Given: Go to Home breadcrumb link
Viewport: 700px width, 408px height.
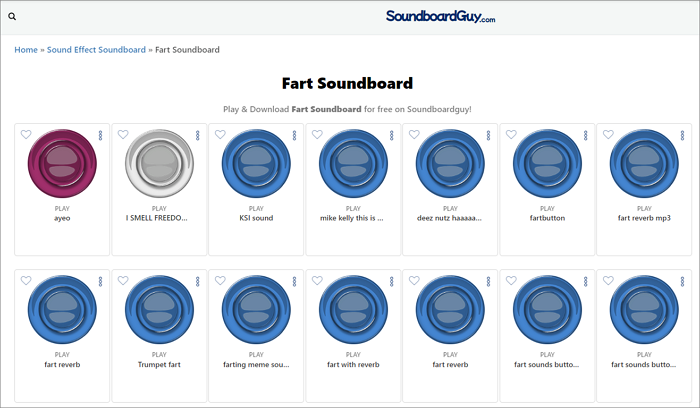Looking at the screenshot, I should tap(26, 50).
